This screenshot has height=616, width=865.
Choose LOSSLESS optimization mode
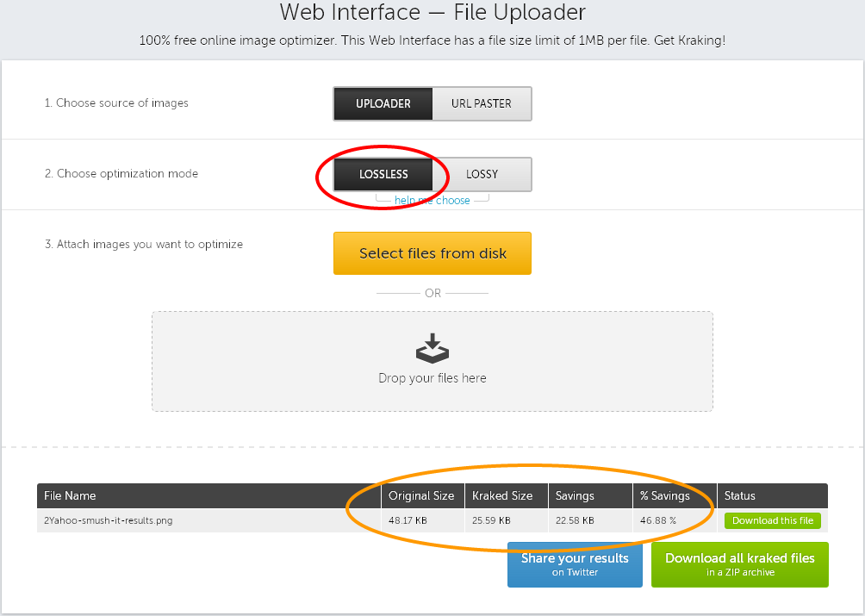(x=383, y=174)
